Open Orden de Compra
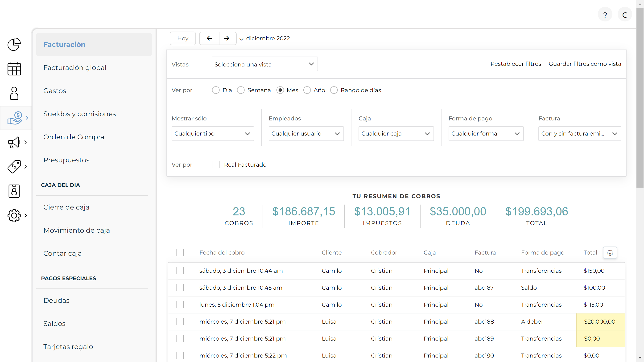 [74, 137]
